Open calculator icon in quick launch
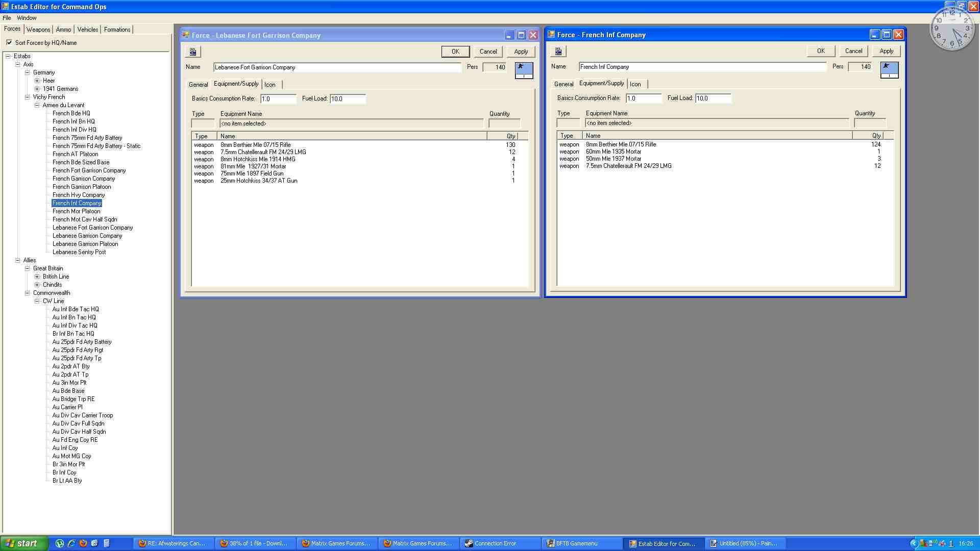This screenshot has height=551, width=980. [107, 543]
